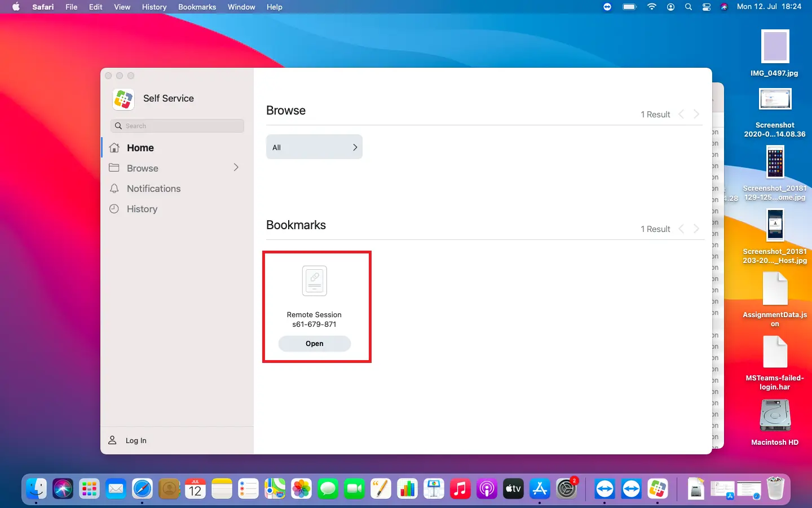This screenshot has width=812, height=508.
Task: Select Macintosh HD drive on desktop
Action: click(775, 423)
